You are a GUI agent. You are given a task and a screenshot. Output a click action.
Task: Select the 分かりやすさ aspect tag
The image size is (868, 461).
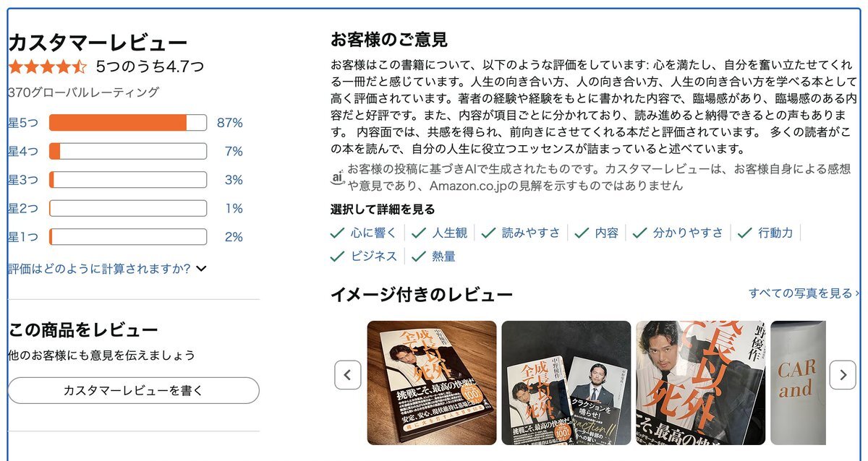point(678,233)
